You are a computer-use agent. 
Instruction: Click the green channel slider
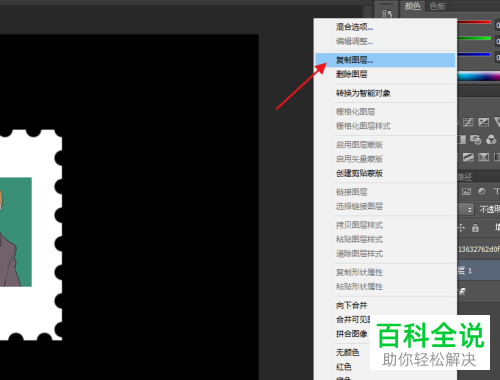pyautogui.click(x=474, y=38)
